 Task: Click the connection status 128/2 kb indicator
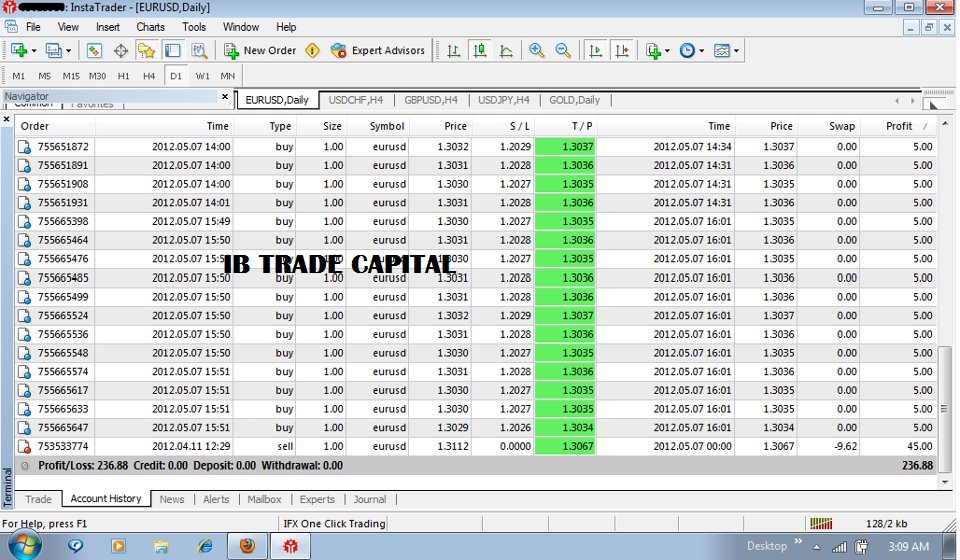click(887, 524)
